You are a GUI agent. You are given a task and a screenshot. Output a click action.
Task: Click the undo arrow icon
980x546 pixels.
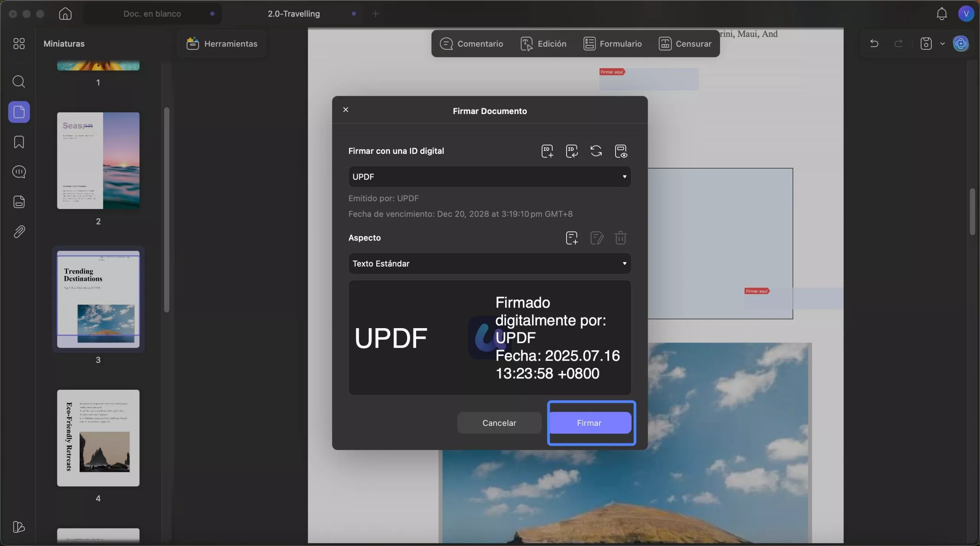[x=874, y=43]
